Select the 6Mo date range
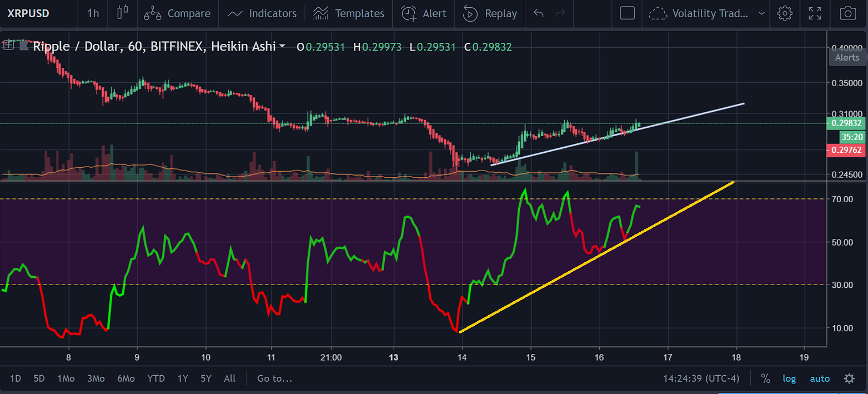The image size is (868, 394). [126, 378]
